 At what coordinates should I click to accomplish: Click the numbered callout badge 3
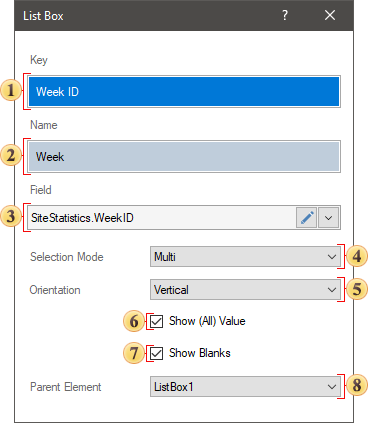pos(11,217)
